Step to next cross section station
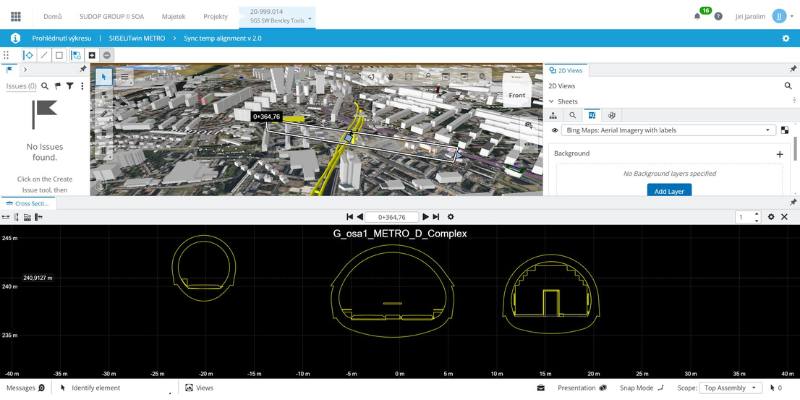800x400 pixels. (x=425, y=216)
